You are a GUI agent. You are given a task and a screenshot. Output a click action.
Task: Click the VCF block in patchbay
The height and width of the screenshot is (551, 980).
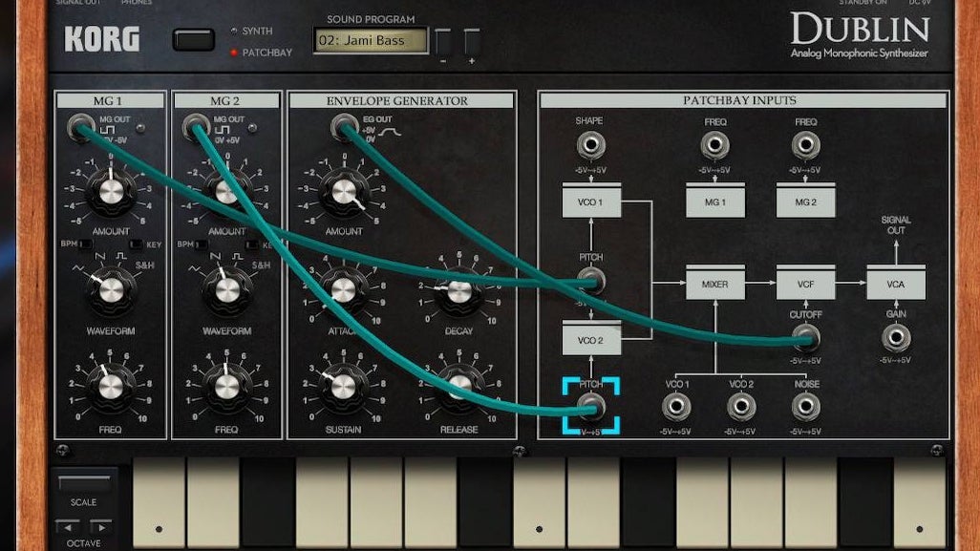[x=805, y=283]
